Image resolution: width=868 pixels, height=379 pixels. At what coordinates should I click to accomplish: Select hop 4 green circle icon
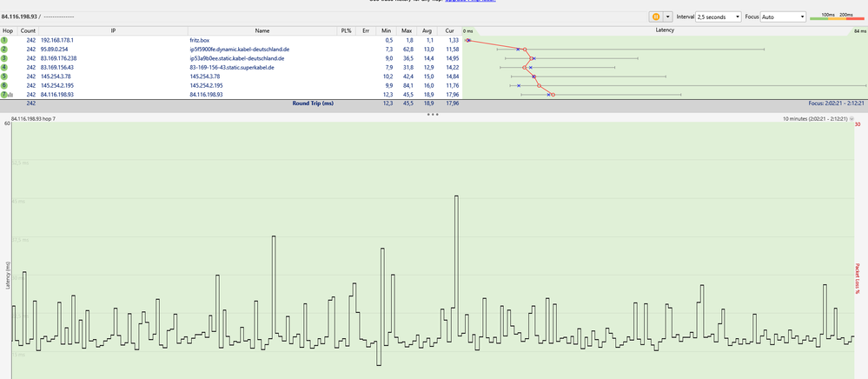pos(4,68)
